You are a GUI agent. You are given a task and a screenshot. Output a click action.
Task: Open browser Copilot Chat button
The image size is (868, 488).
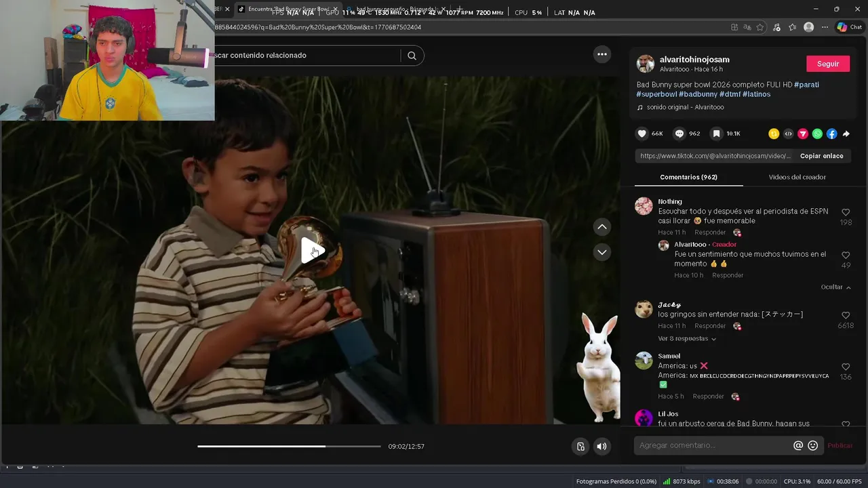[x=849, y=27]
